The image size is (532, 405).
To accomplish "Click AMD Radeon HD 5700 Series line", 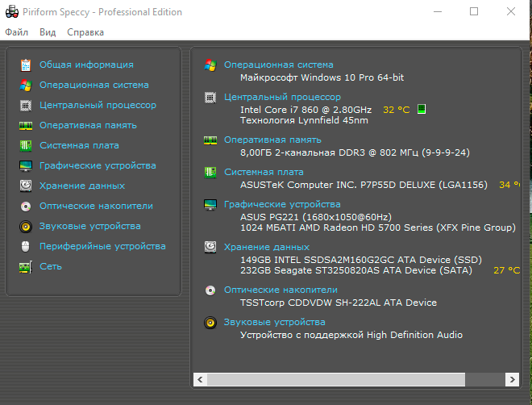I will (378, 228).
